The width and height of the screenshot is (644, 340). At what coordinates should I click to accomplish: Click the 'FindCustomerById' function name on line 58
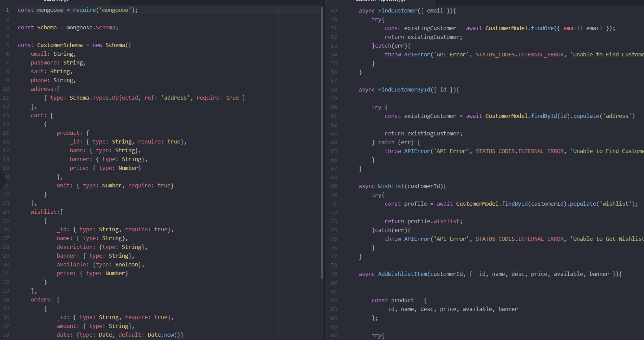coord(404,89)
